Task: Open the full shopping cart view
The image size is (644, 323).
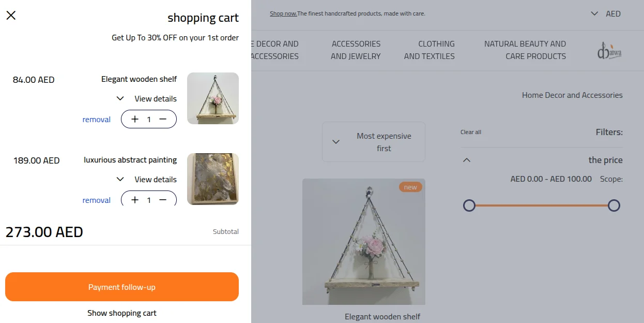Action: click(121, 313)
